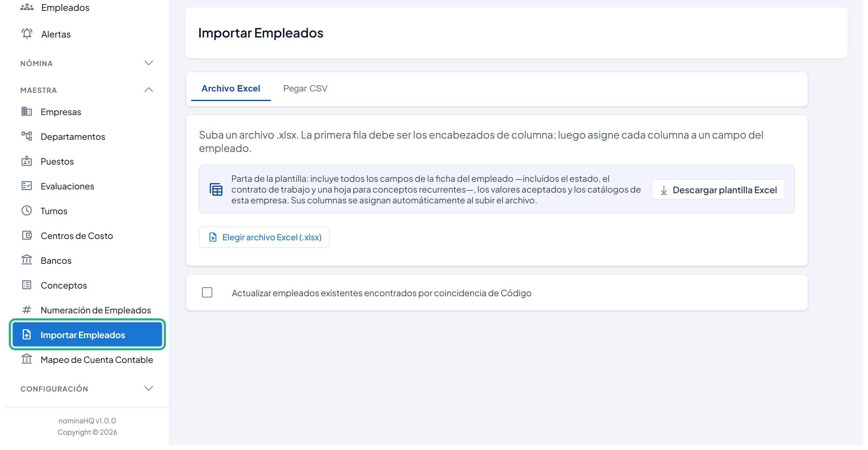Image resolution: width=868 pixels, height=450 pixels.
Task: Click the Puestos badge icon
Action: click(x=27, y=162)
